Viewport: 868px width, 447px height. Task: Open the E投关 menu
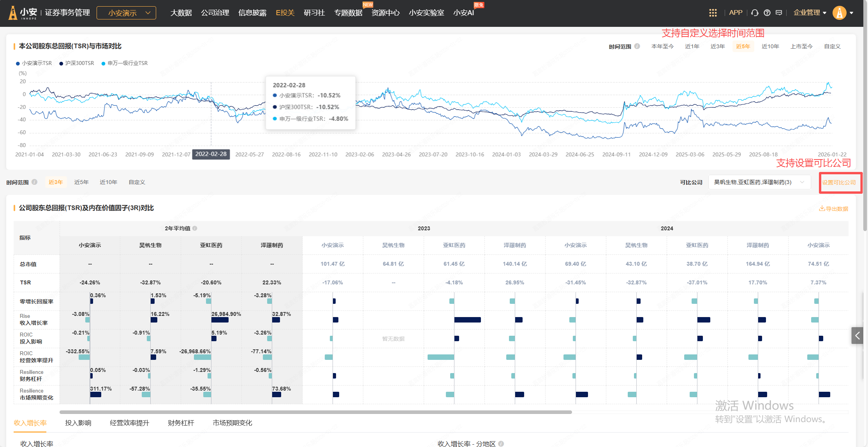[285, 13]
